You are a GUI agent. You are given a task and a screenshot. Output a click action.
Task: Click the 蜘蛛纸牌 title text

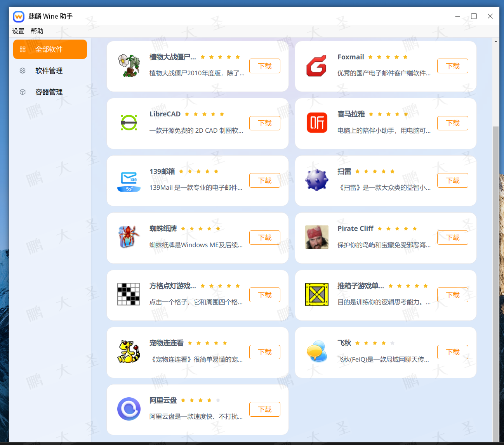163,229
